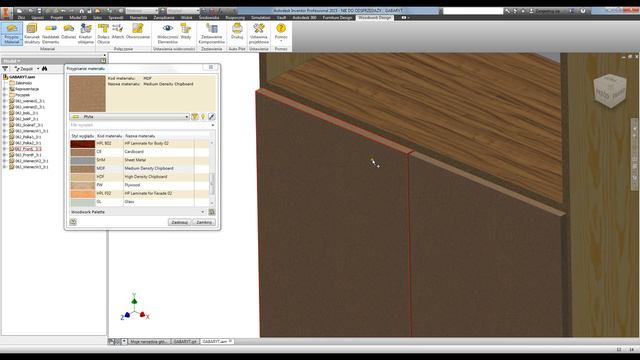The image size is (640, 360).
Task: Click the Przypisz Materiał ribbon tool
Action: coord(12,33)
